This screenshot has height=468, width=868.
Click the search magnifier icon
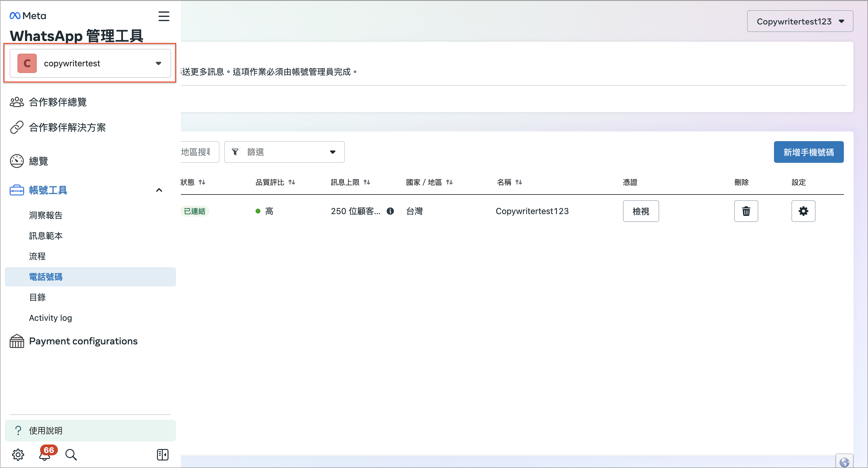coord(71,455)
